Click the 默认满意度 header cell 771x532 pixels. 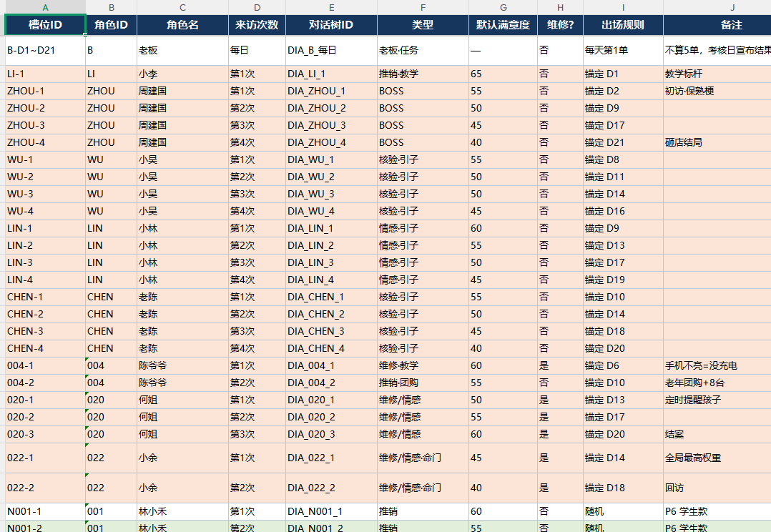(x=503, y=25)
